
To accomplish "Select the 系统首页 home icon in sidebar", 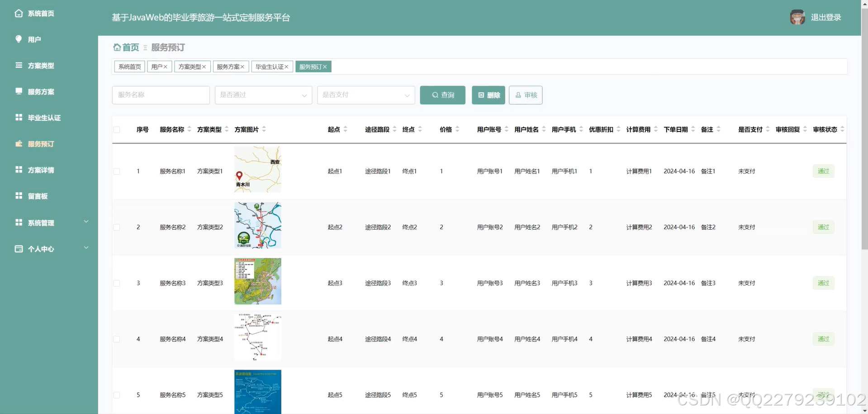I will pyautogui.click(x=18, y=13).
